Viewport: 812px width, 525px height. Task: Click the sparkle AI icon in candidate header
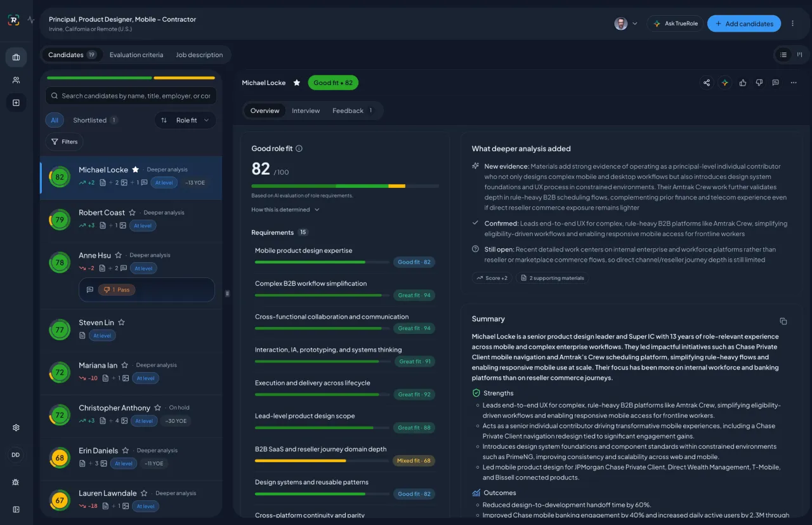click(724, 83)
